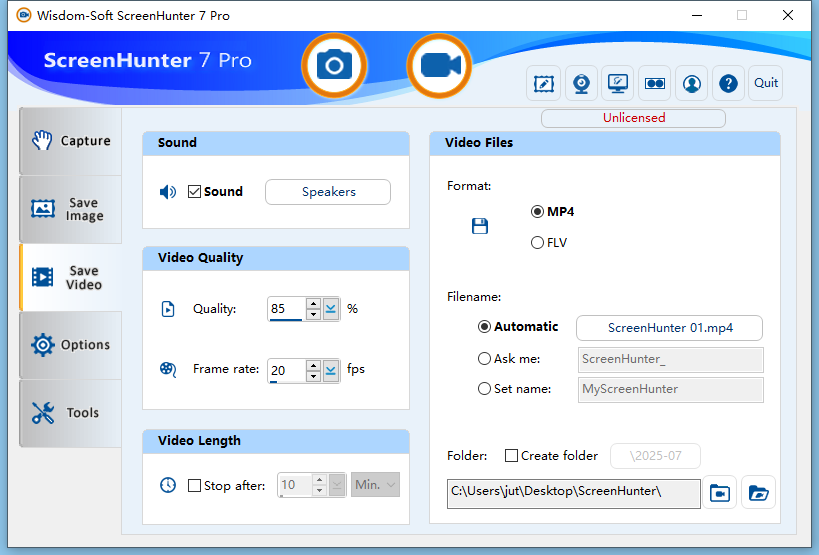Select the Save Video tab
Viewport: 819px width, 555px height.
tap(71, 277)
